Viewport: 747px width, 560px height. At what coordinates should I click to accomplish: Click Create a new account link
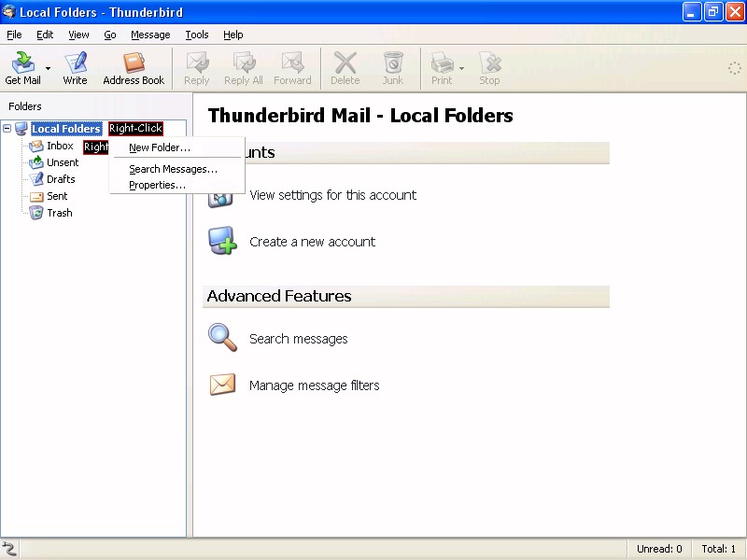pyautogui.click(x=313, y=242)
